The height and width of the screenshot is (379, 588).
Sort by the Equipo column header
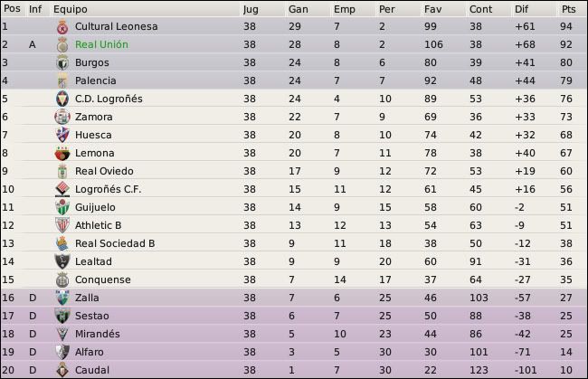(71, 9)
